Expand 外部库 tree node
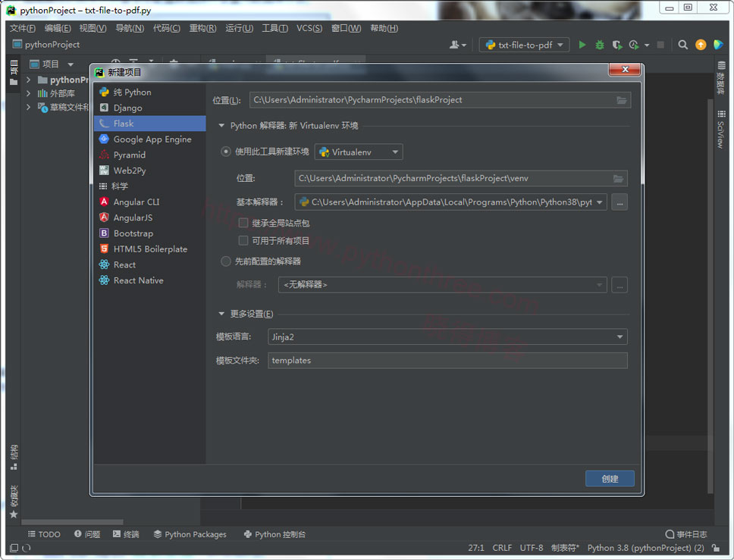Viewport: 734px width, 560px height. tap(28, 93)
